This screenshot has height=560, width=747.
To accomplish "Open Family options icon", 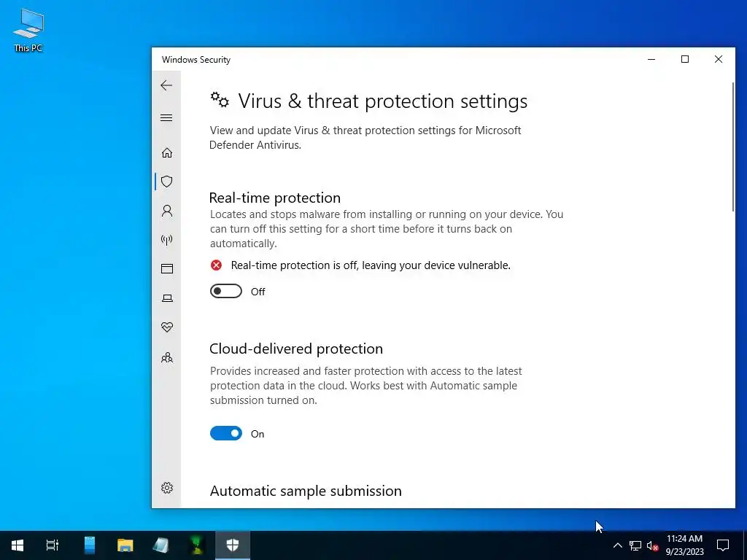I will (x=167, y=357).
